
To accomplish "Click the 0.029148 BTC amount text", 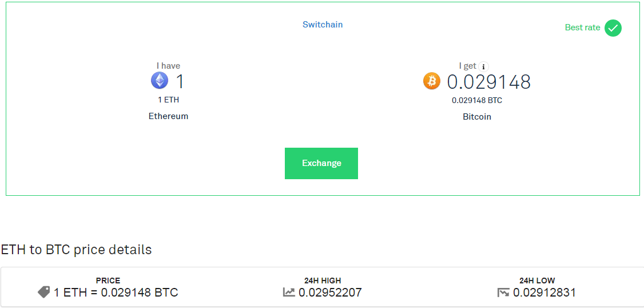I will click(477, 100).
